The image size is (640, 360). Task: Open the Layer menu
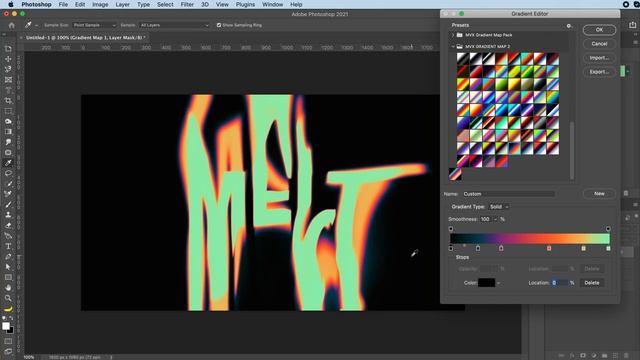coord(122,4)
